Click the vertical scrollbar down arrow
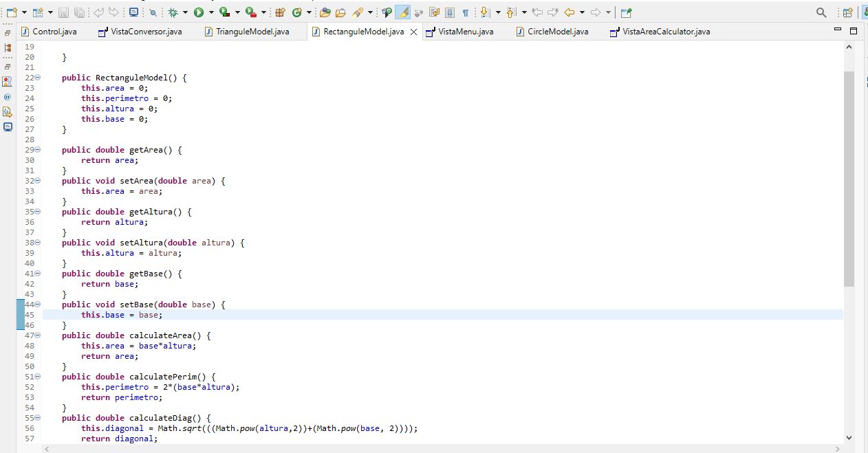 tap(849, 437)
